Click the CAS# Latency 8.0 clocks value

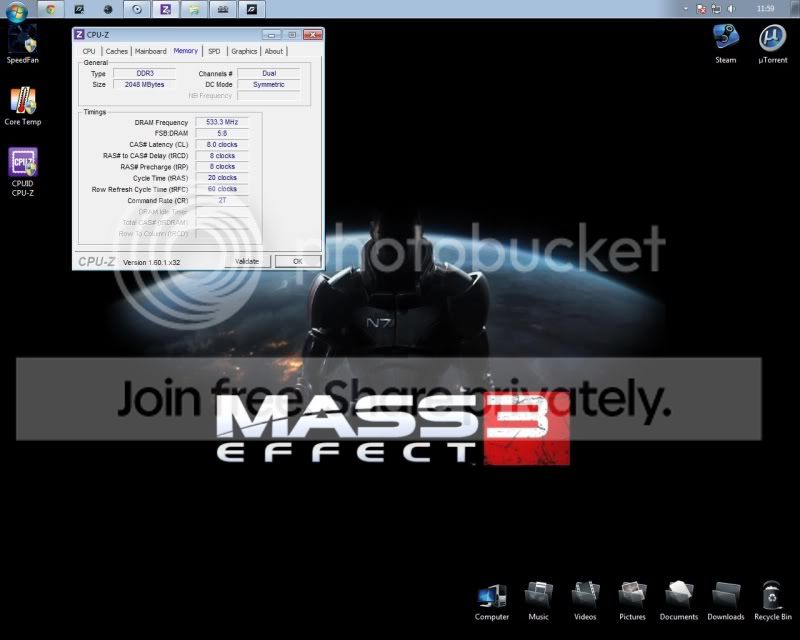click(222, 144)
